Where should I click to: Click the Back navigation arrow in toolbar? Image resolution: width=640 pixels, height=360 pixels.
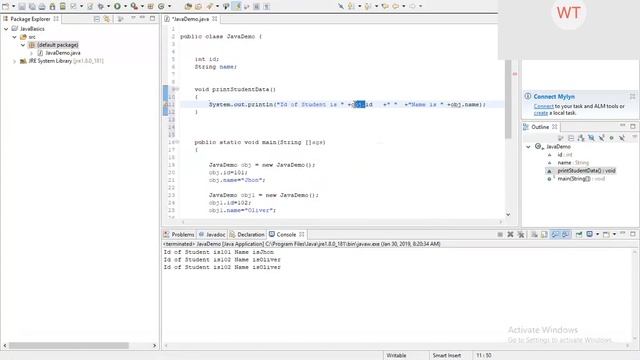coord(396,6)
